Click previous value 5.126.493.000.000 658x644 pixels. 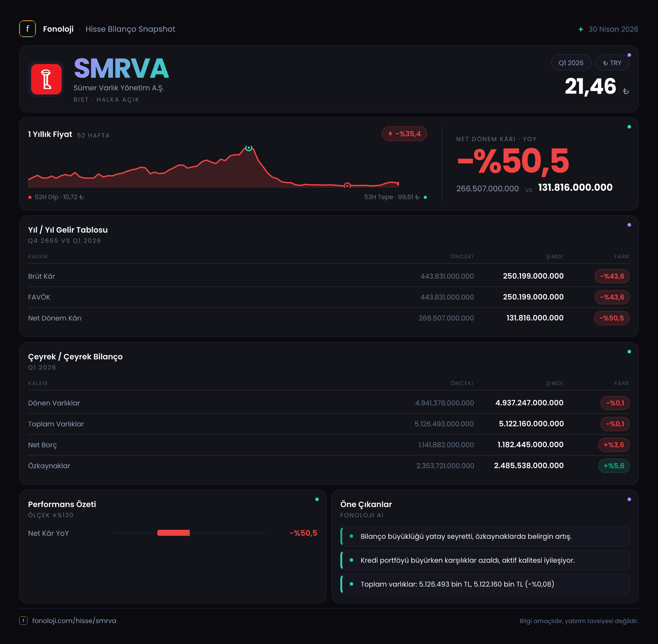coord(444,424)
